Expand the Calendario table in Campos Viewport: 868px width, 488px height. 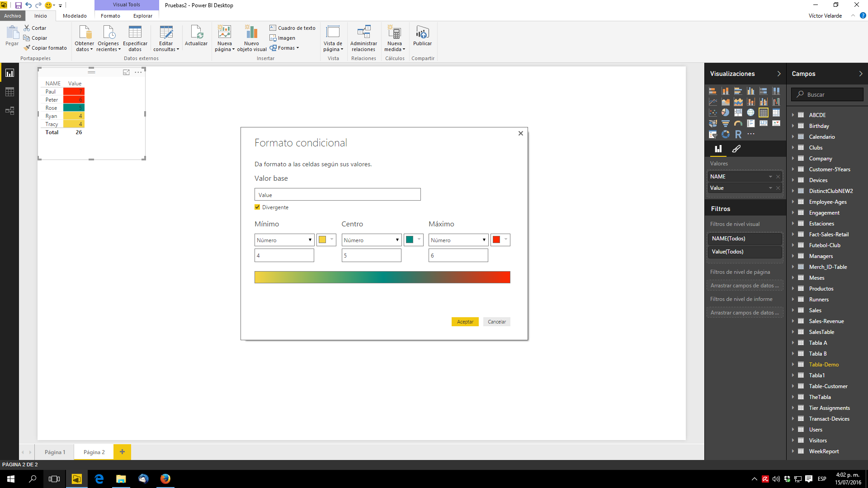(x=793, y=137)
